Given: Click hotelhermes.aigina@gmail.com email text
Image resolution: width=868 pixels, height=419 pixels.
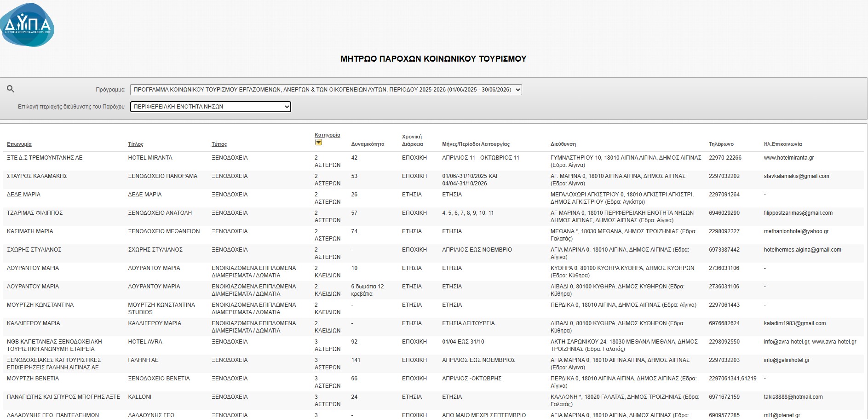Looking at the screenshot, I should click(x=803, y=250).
